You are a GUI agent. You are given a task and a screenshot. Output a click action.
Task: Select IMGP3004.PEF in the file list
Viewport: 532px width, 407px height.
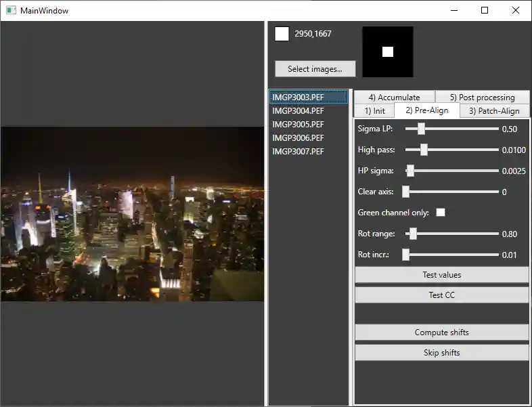click(x=298, y=111)
